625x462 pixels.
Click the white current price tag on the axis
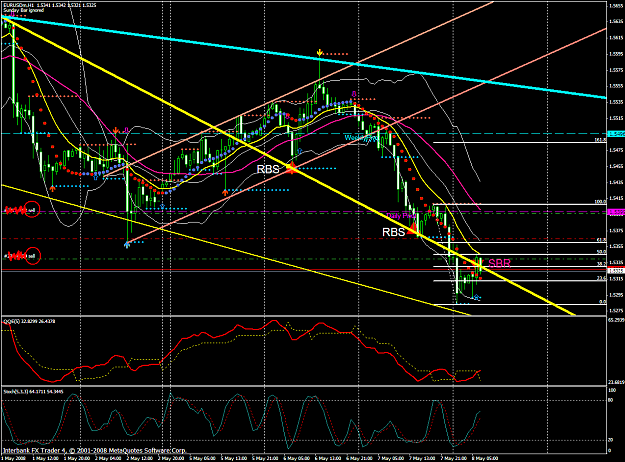pyautogui.click(x=616, y=270)
